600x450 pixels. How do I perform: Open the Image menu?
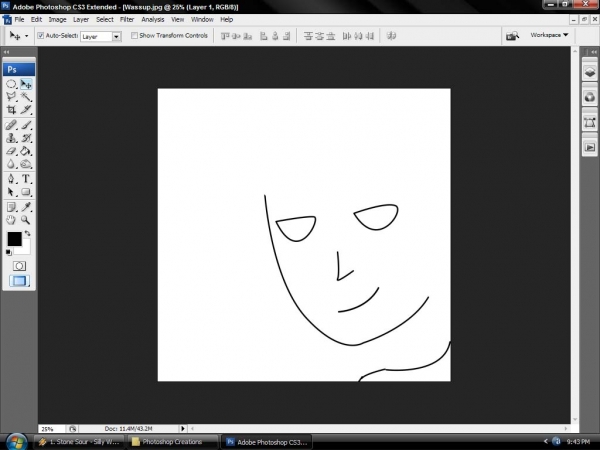[x=57, y=20]
